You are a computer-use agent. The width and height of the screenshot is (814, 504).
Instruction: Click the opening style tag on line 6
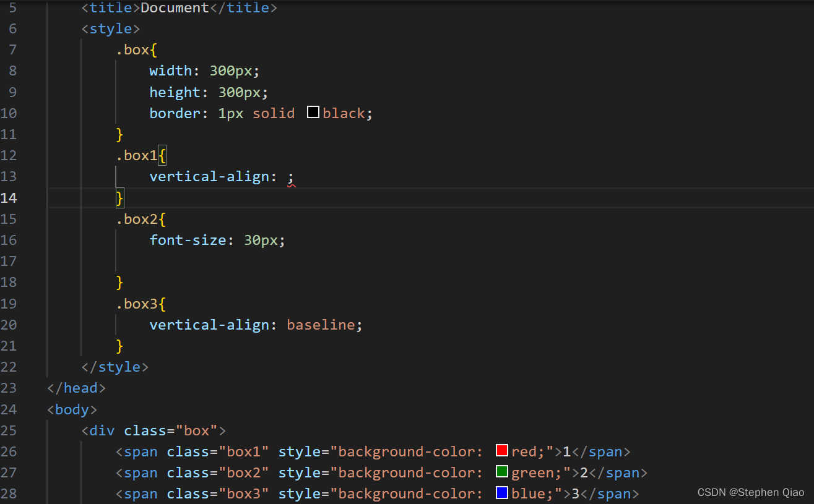pos(111,28)
